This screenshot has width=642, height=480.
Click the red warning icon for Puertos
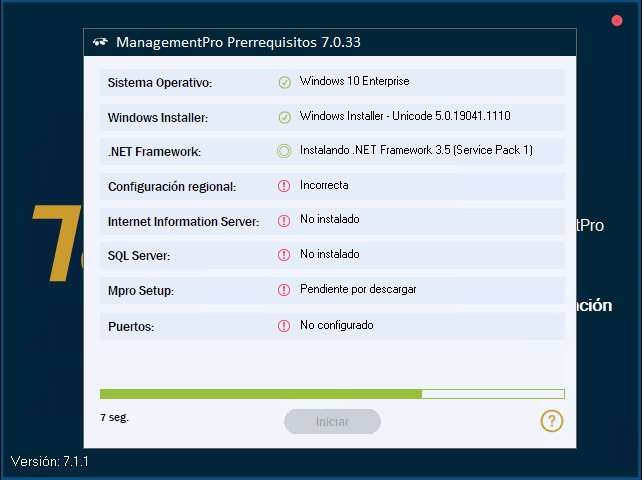284,326
